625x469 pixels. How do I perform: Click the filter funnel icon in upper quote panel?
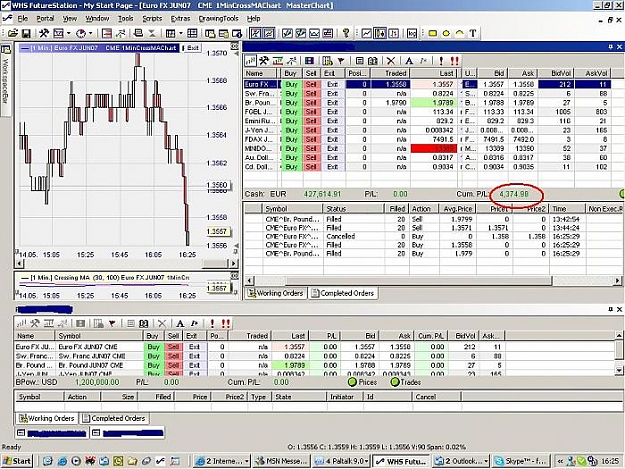coord(341,61)
